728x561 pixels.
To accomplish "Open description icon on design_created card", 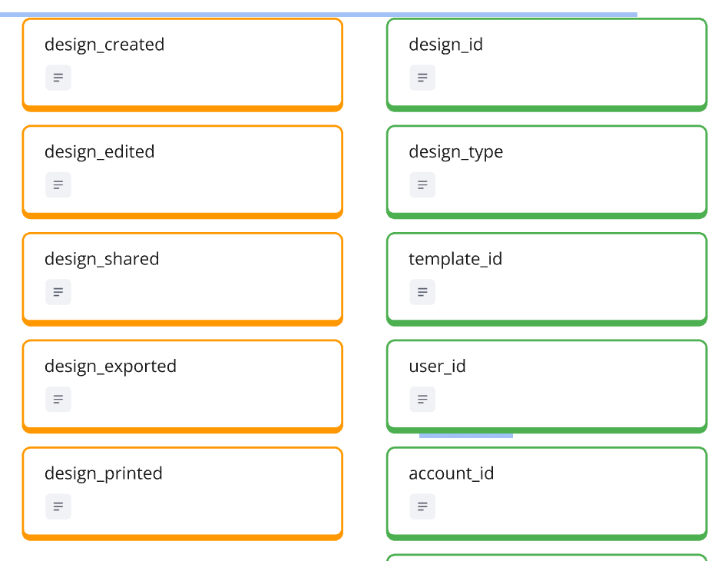I will [58, 78].
